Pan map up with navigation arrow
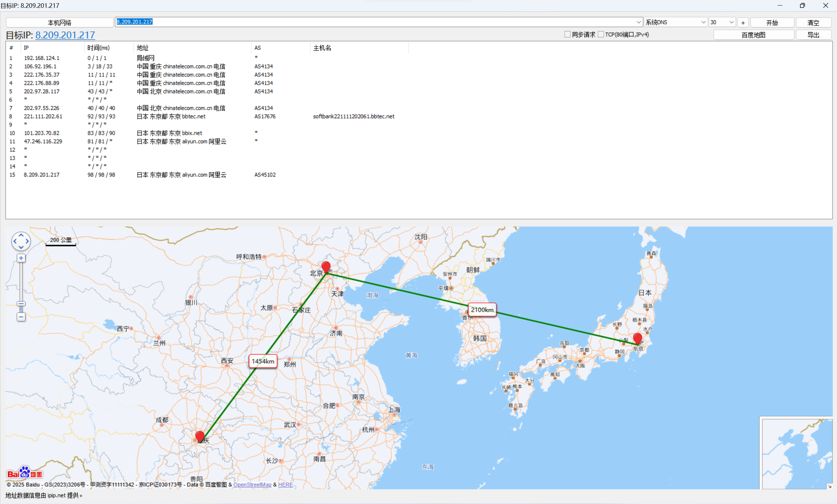 (x=21, y=235)
